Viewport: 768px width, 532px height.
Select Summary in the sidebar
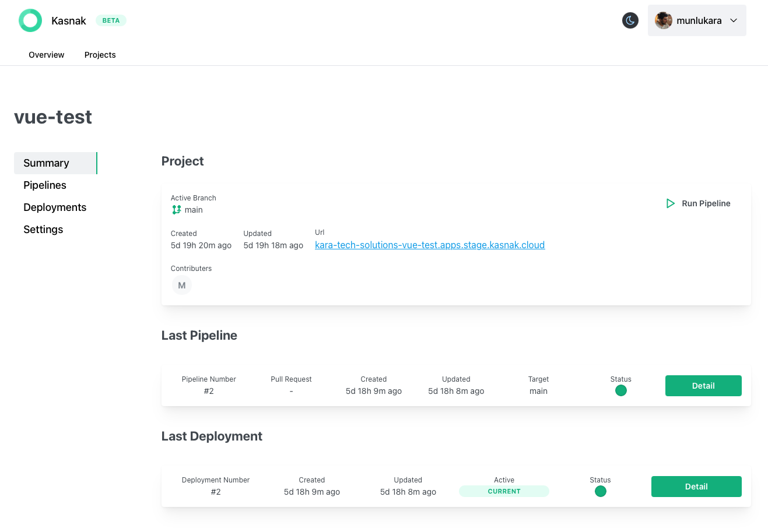coord(55,163)
